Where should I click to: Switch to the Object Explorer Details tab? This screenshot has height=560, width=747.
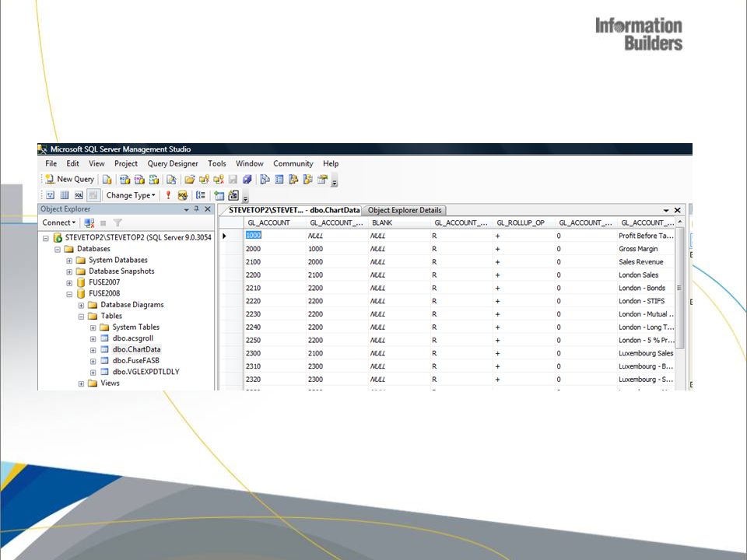pyautogui.click(x=405, y=210)
